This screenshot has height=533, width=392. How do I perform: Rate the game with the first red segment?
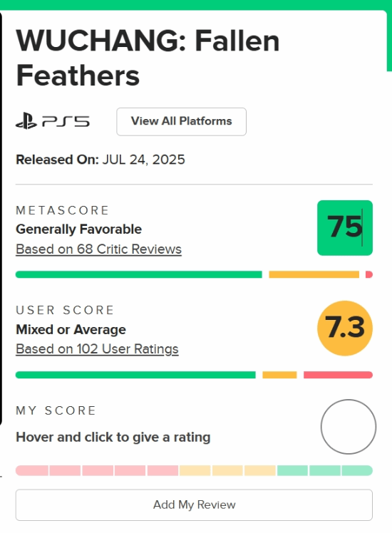pos(32,470)
